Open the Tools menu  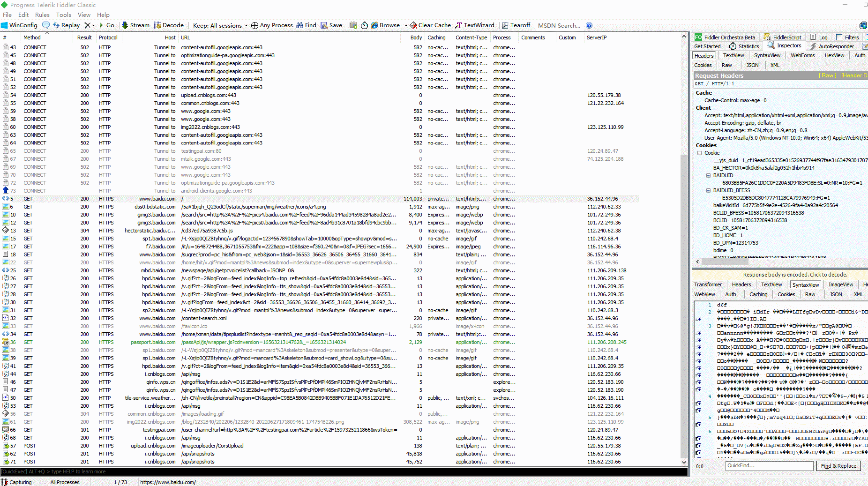63,15
